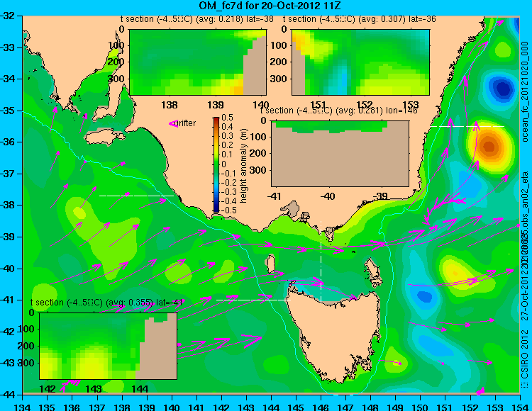Click the -32 latitude axis label
Image resolution: width=532 pixels, height=411 pixels.
8,16
